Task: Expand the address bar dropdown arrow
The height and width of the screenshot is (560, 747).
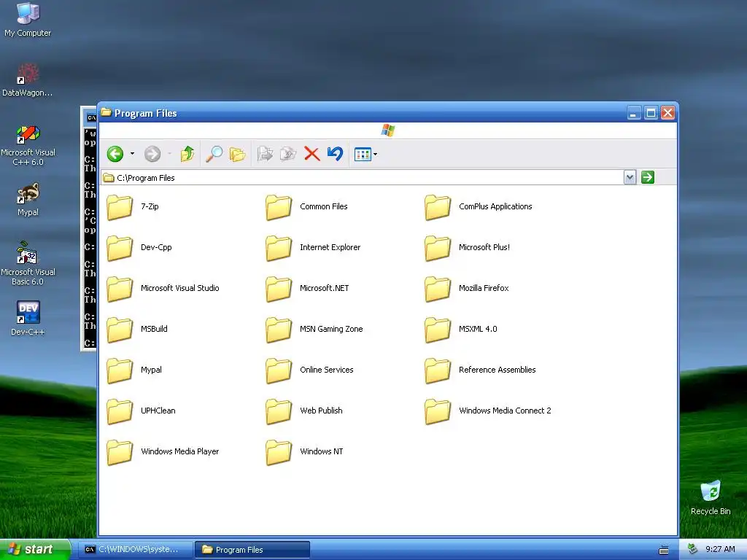Action: (x=630, y=178)
